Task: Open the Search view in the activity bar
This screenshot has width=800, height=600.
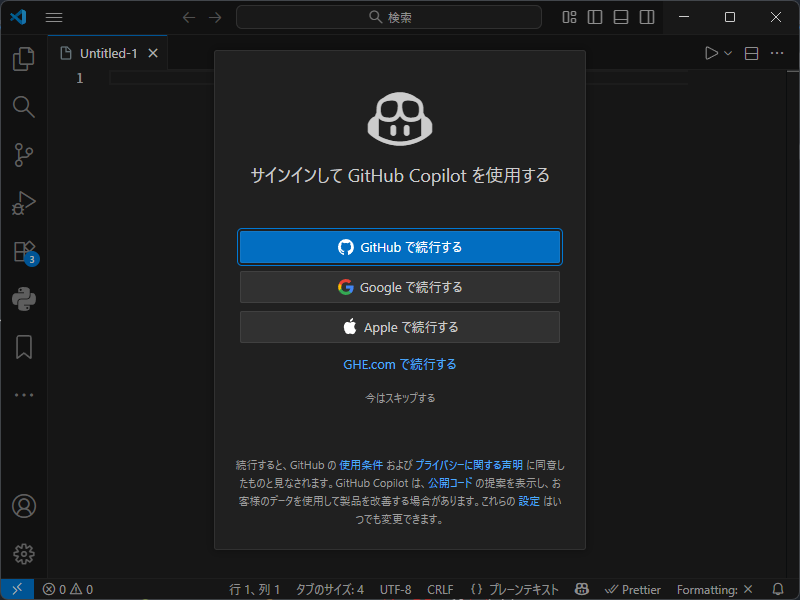Action: click(x=23, y=107)
